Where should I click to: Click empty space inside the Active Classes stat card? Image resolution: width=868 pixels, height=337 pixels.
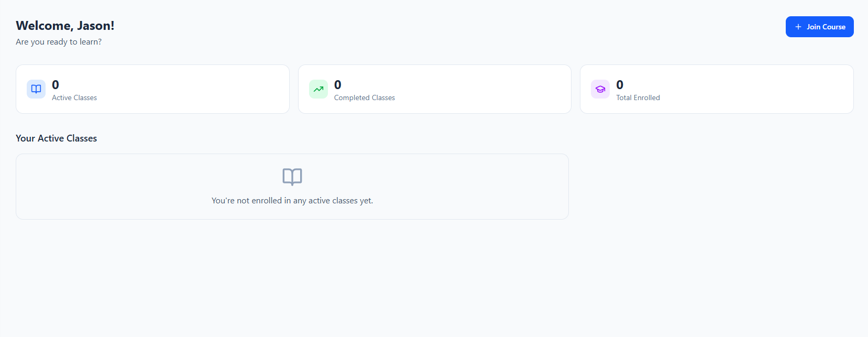[x=199, y=89]
